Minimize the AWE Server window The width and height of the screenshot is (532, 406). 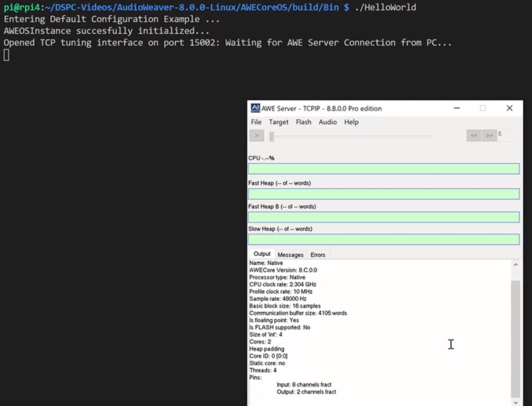[x=457, y=108]
